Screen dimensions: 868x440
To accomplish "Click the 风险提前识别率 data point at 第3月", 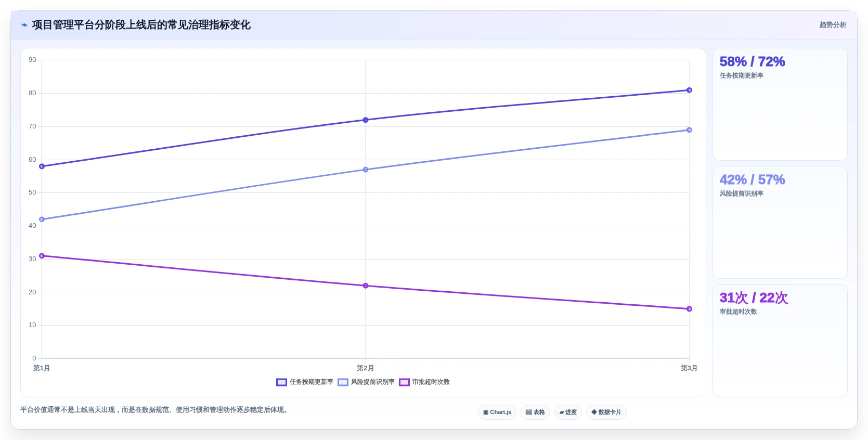I will point(689,130).
